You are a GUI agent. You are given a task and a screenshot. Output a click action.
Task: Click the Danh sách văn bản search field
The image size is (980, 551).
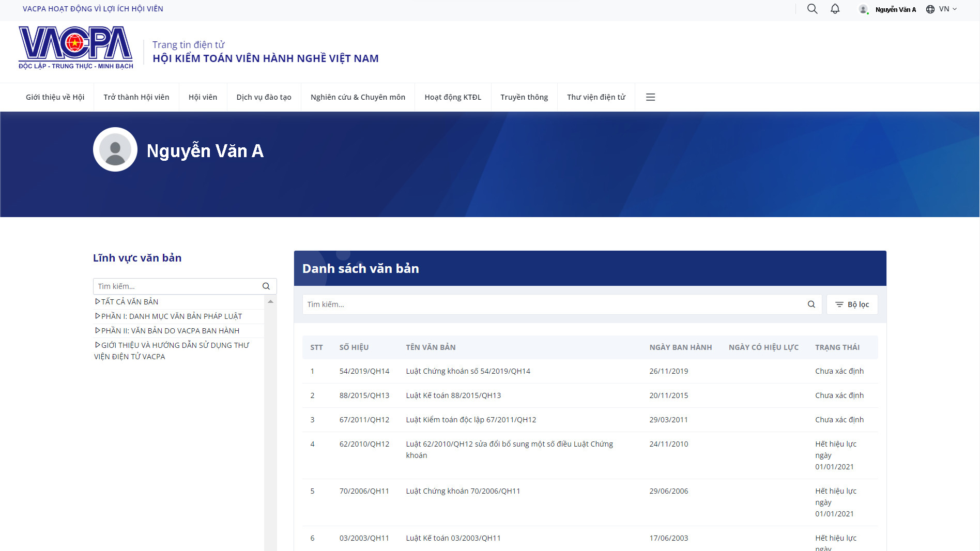[517, 304]
